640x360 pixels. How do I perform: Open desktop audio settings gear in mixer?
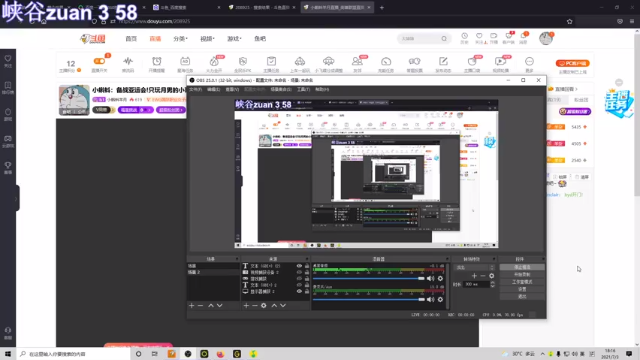tap(440, 278)
